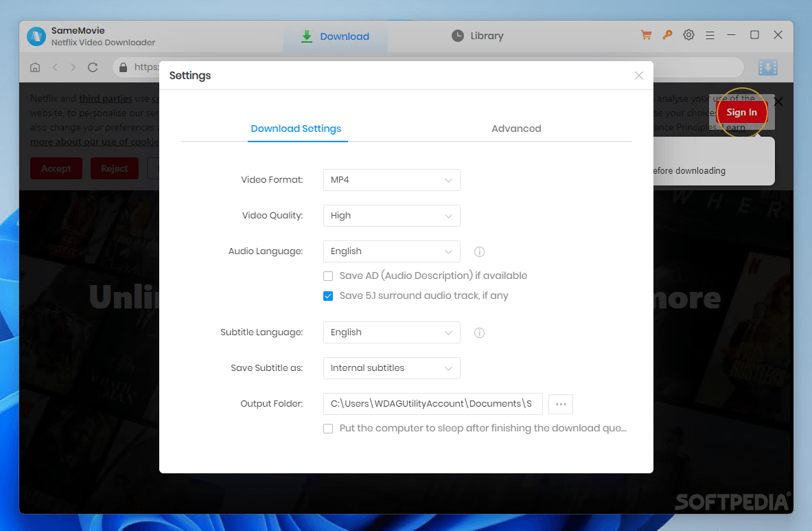The width and height of the screenshot is (812, 531).
Task: Open the shopping cart purchase icon
Action: 646,35
